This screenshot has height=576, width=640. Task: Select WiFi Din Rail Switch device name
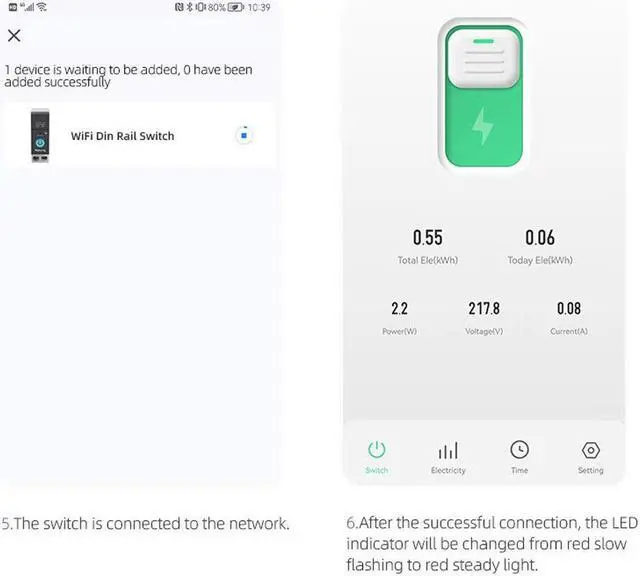122,136
